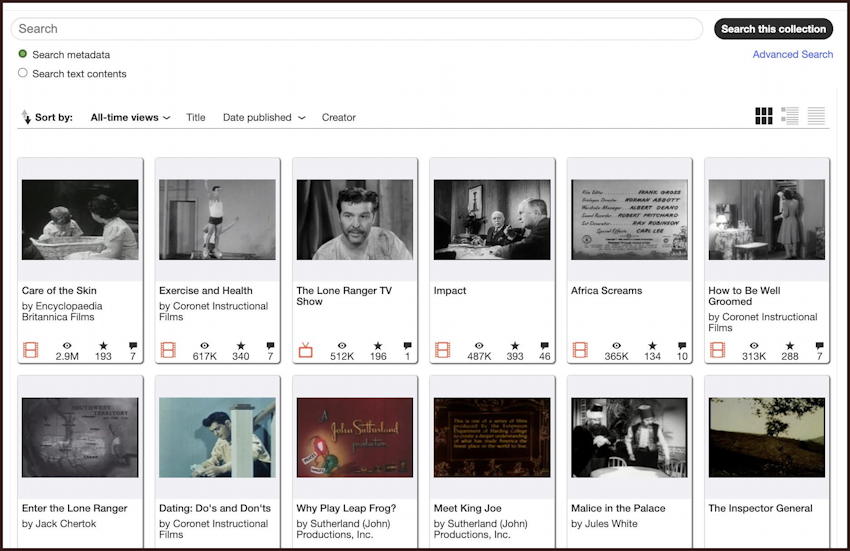This screenshot has width=850, height=551.
Task: Open the How to Be Well Groomed thumbnail
Action: [x=767, y=220]
